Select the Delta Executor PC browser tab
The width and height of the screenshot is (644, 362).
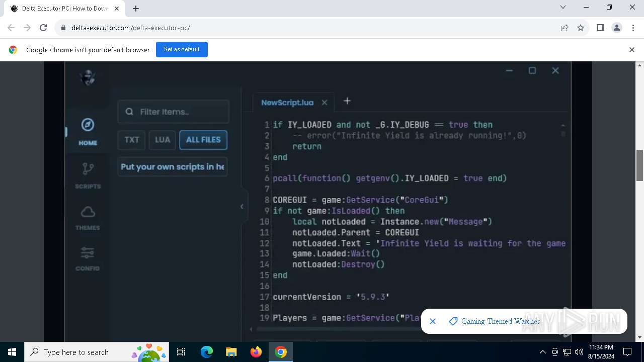[64, 9]
